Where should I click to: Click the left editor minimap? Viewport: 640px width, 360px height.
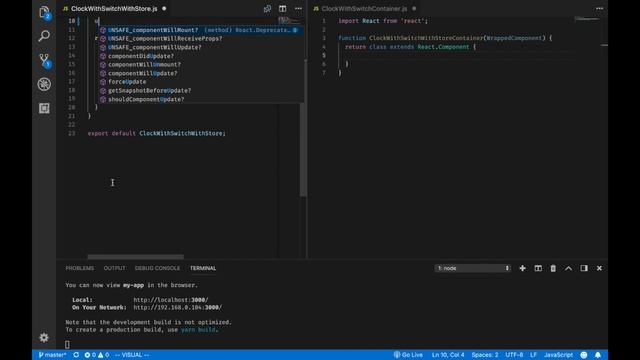coord(289,20)
